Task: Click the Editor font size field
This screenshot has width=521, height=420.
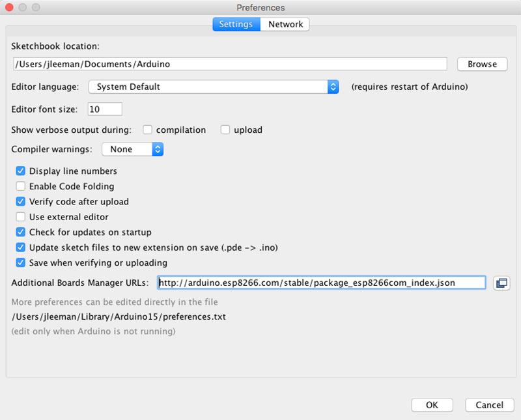Action: 105,109
